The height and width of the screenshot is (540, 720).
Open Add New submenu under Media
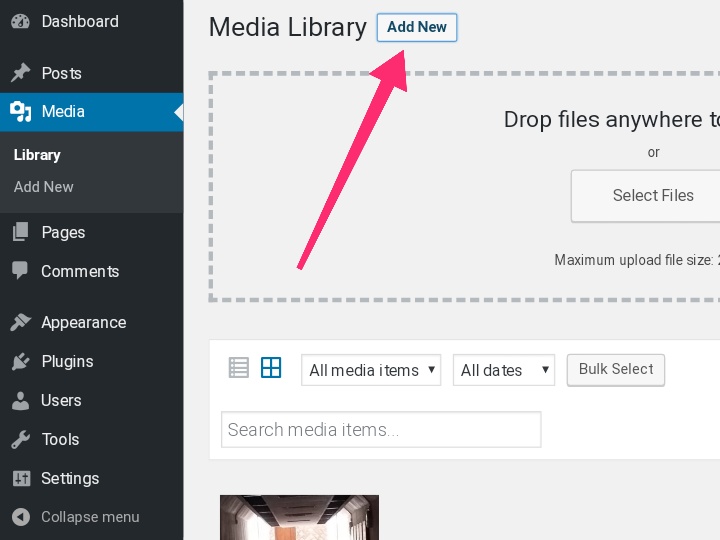(44, 187)
